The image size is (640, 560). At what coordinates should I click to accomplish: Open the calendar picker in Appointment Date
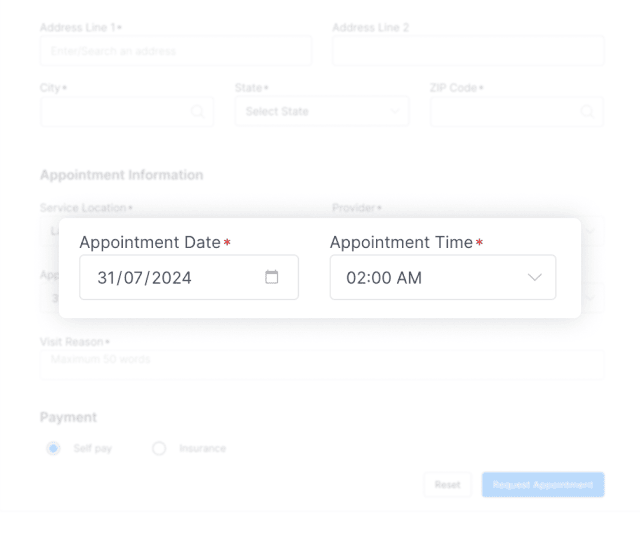[x=271, y=277]
